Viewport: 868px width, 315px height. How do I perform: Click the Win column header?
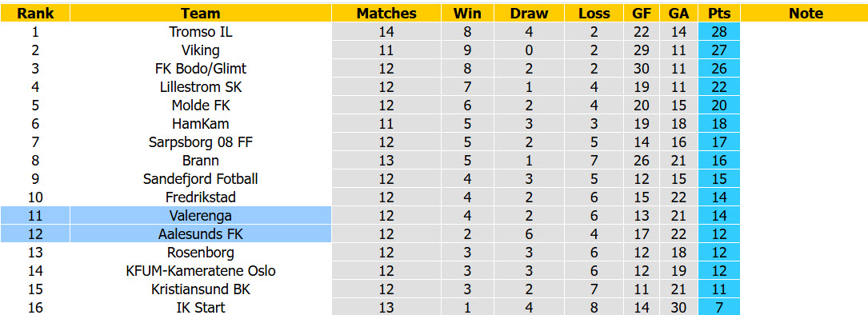[467, 14]
